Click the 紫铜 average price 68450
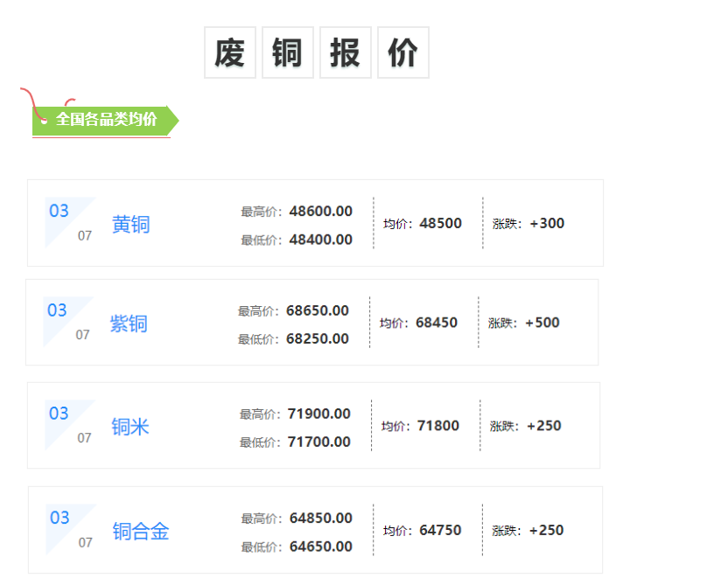The width and height of the screenshot is (728, 585). 436,323
